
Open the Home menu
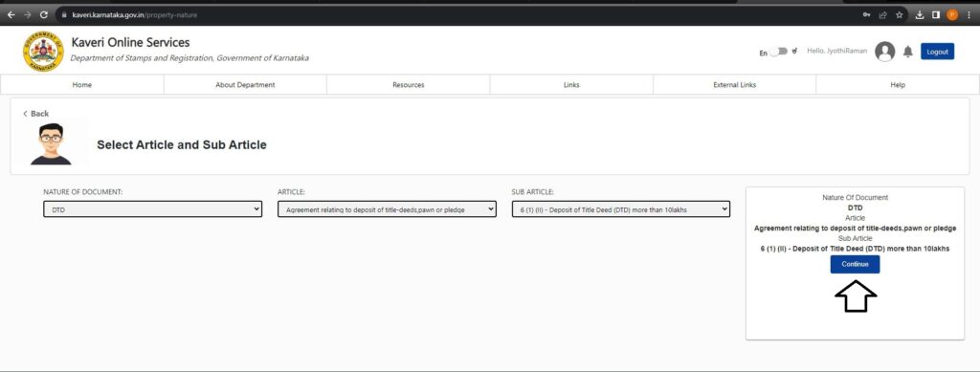point(82,85)
